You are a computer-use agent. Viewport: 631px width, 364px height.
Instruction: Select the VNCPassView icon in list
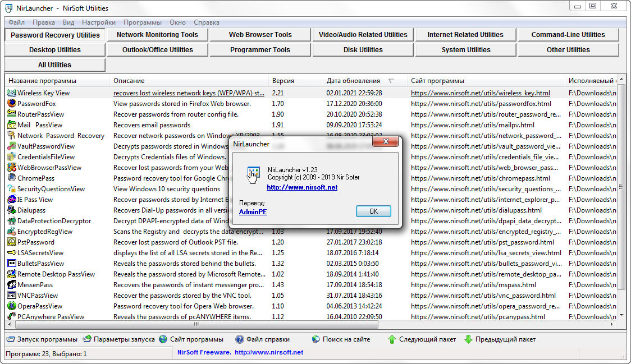tap(11, 296)
